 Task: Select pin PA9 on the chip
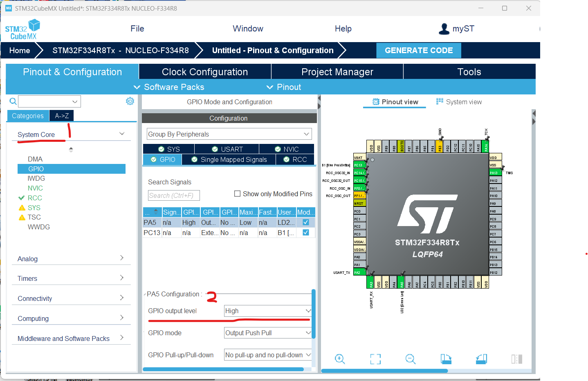[x=496, y=203]
